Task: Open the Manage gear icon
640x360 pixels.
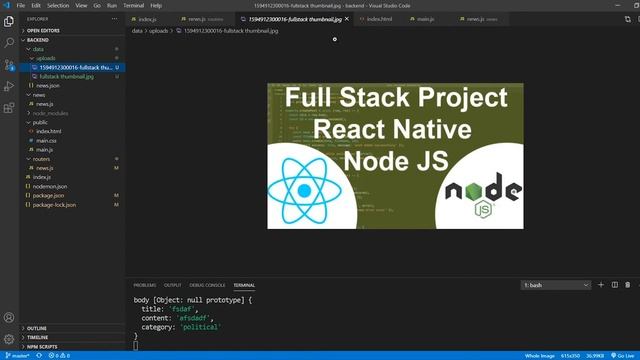Action: (x=9, y=339)
